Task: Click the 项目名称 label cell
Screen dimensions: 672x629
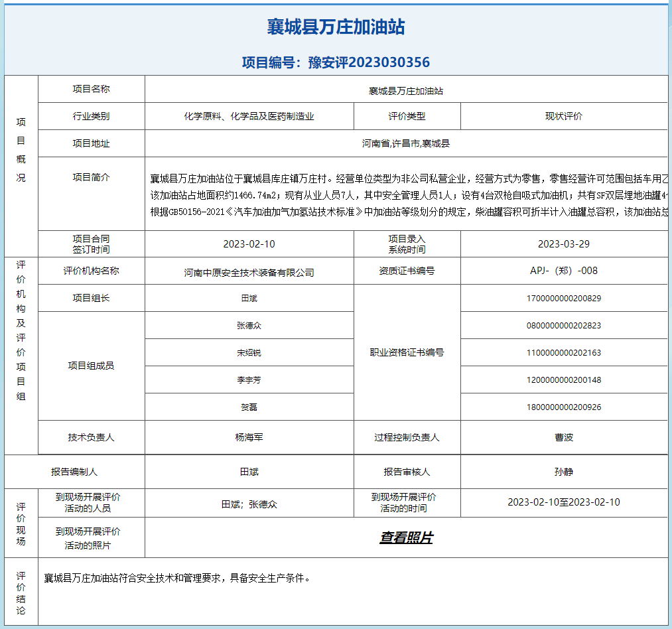Action: tap(92, 89)
